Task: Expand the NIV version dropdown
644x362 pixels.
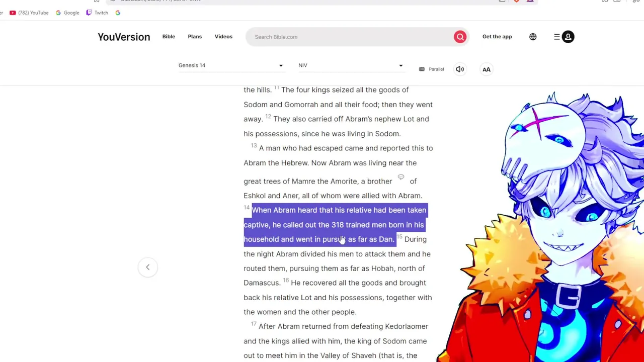Action: pos(351,65)
